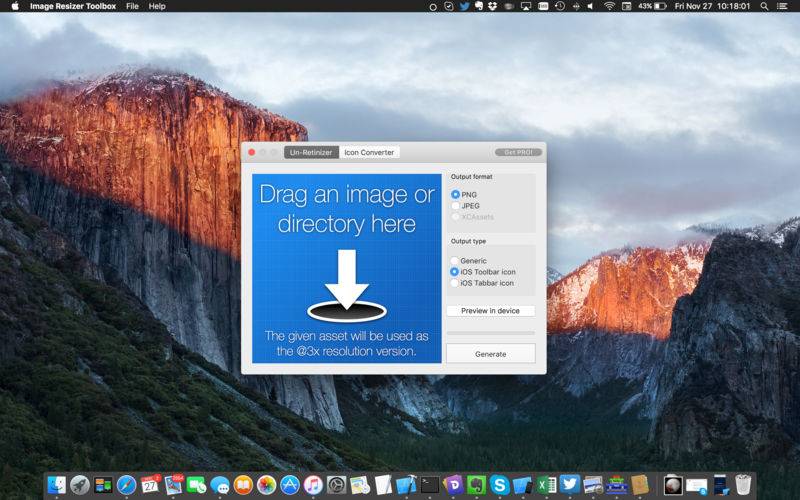This screenshot has height=500, width=800.
Task: Click the Get PRO! button
Action: tap(518, 152)
